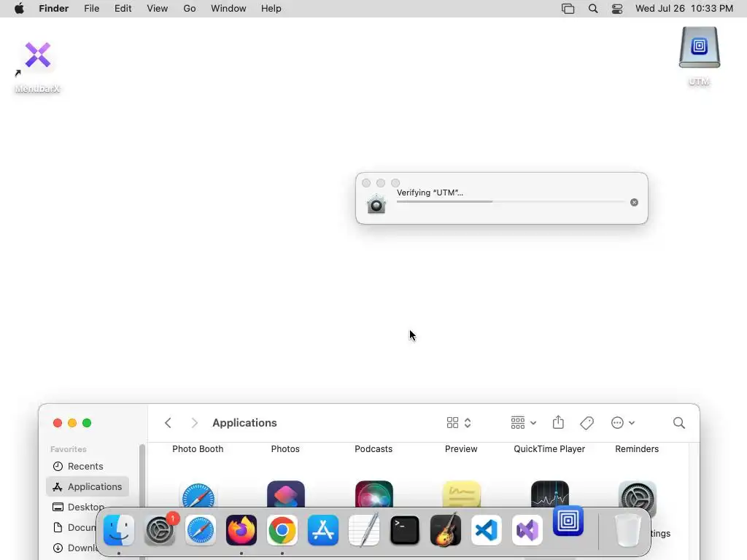Go forward in the Finder window

point(194,423)
